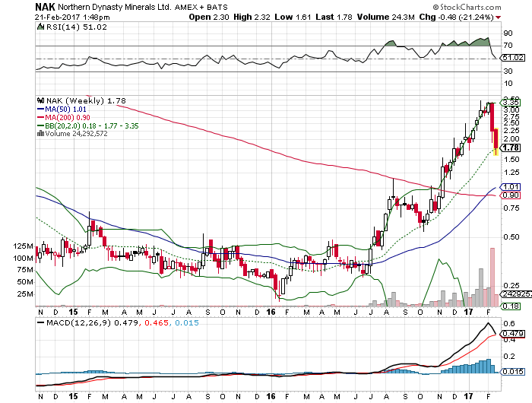Click the 16 year marker on time axis

coord(271,312)
